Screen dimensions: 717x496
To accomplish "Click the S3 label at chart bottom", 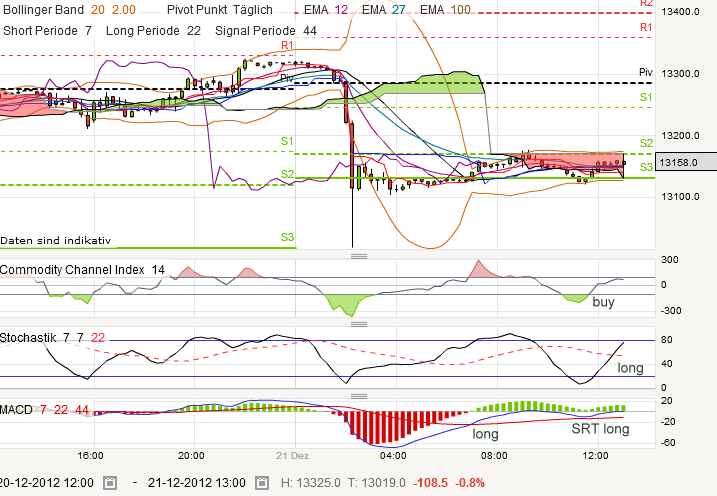I will (x=287, y=237).
